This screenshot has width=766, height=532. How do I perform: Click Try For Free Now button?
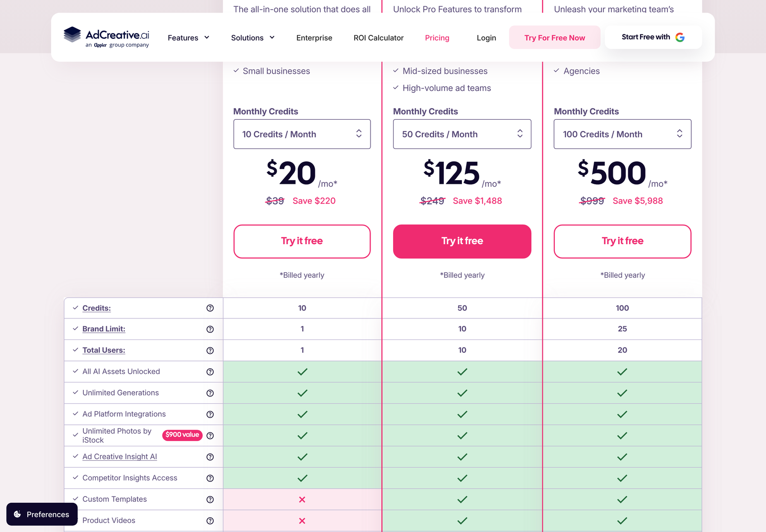[x=555, y=37]
